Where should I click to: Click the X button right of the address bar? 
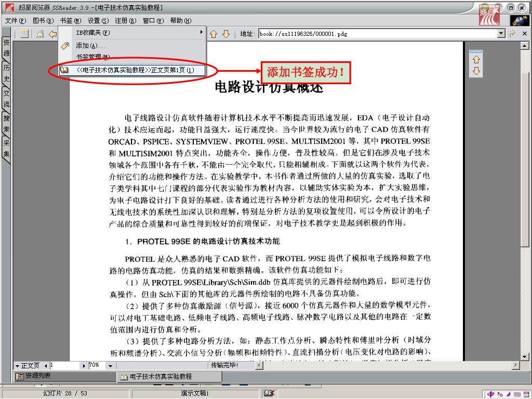tap(525, 33)
